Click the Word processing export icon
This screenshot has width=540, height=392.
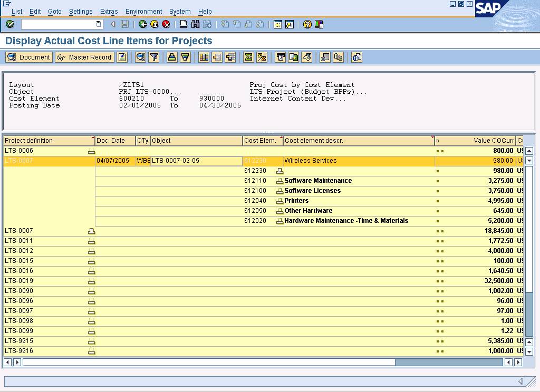[x=281, y=57]
